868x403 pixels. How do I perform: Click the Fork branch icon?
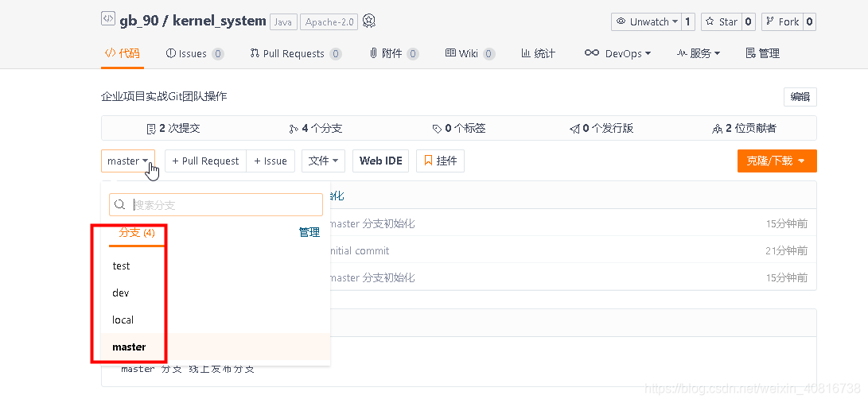point(770,21)
